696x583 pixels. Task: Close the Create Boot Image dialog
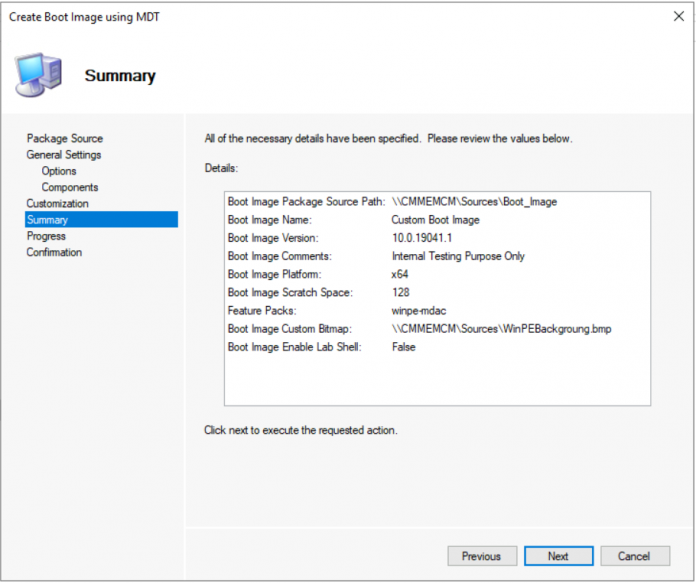pyautogui.click(x=679, y=16)
